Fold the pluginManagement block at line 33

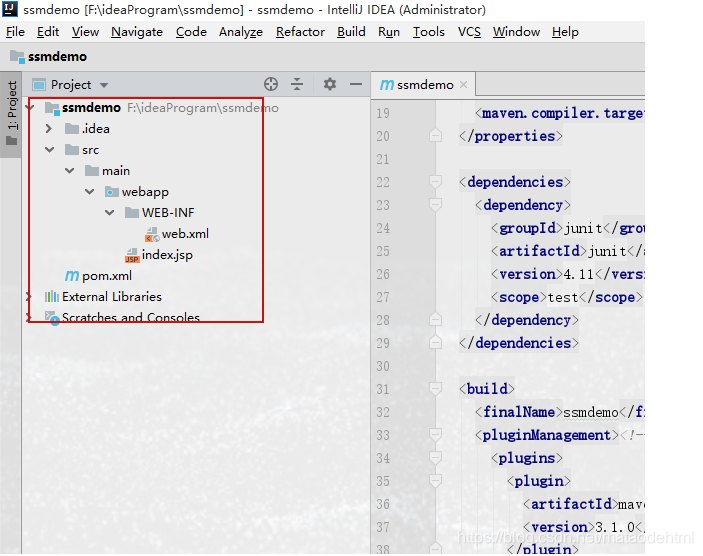click(x=435, y=434)
